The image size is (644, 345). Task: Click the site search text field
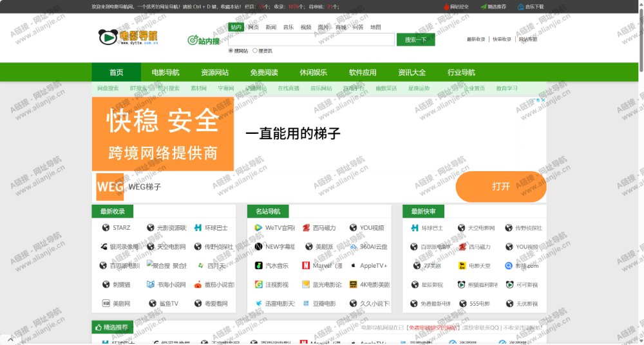[311, 39]
